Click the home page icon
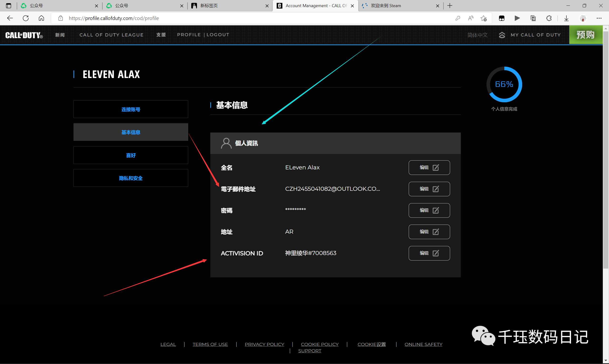This screenshot has height=364, width=609. click(x=41, y=18)
